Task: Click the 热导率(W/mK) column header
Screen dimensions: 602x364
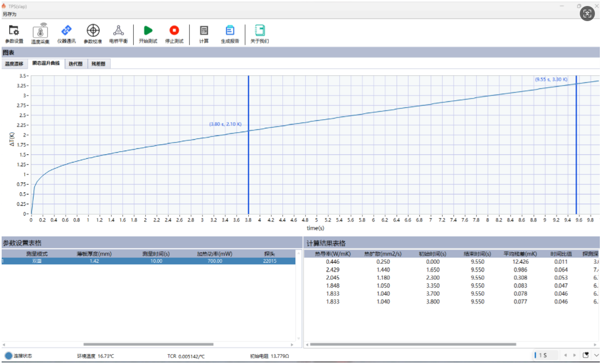Action: [x=333, y=253]
